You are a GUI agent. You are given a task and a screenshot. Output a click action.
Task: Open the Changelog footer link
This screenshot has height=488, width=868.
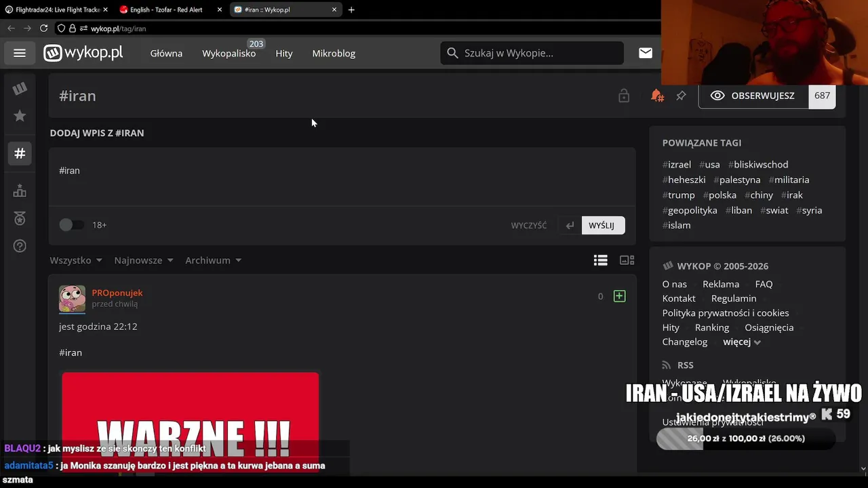point(685,342)
